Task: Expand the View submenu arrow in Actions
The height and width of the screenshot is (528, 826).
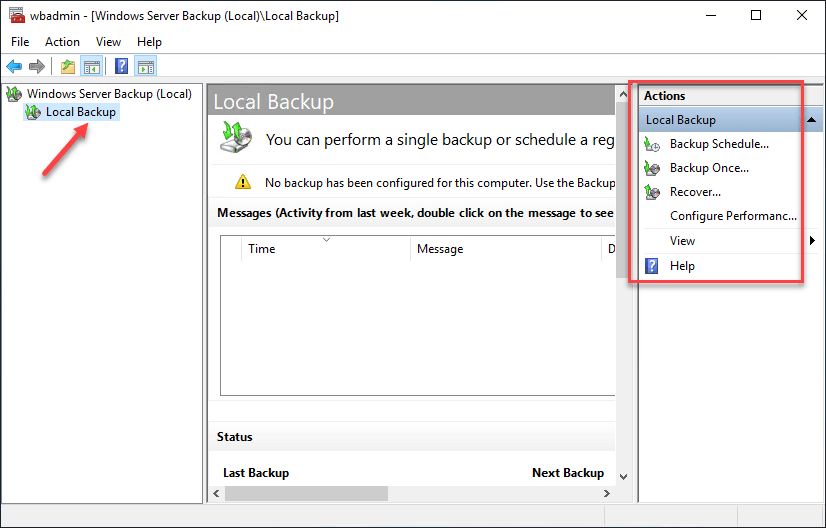Action: 812,241
